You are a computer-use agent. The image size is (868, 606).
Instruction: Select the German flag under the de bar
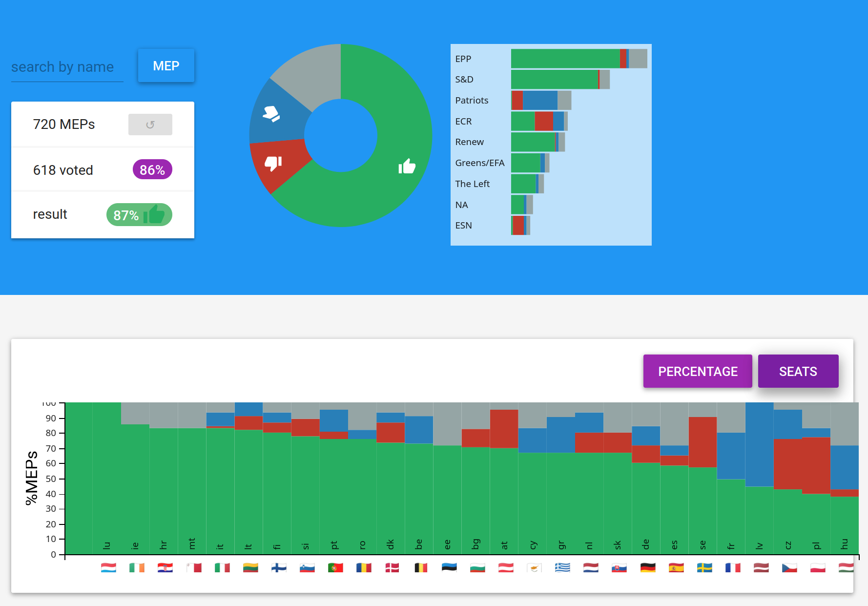tap(647, 567)
